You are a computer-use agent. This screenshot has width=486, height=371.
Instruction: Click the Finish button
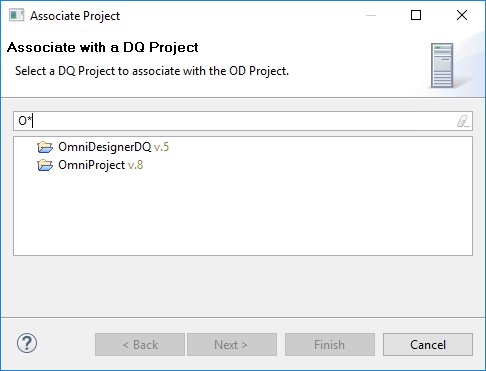[330, 345]
